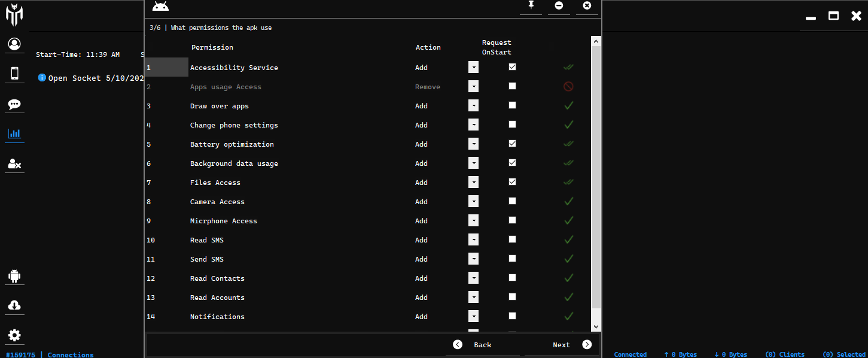The height and width of the screenshot is (358, 868).
Task: Click the Connections label in status bar
Action: (71, 354)
